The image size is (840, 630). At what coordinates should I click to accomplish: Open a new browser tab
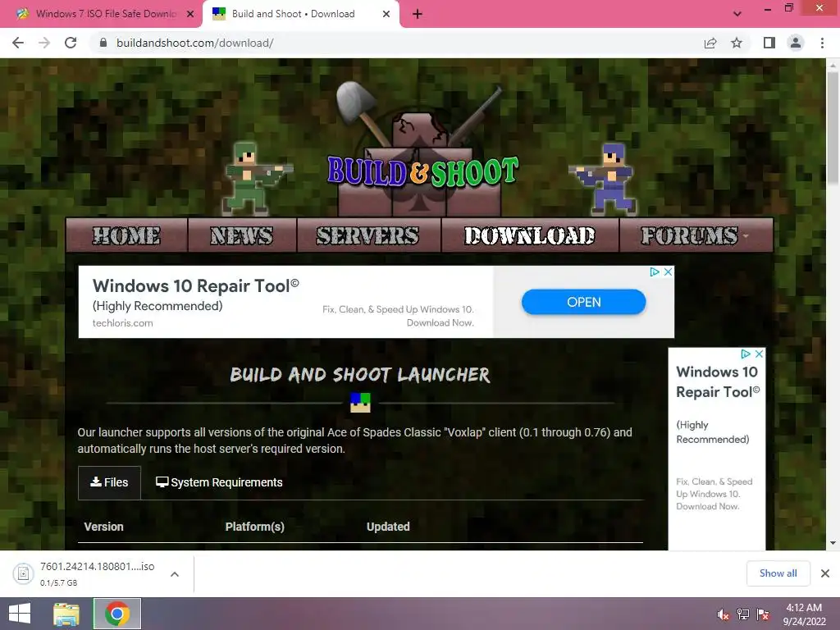[x=418, y=14]
